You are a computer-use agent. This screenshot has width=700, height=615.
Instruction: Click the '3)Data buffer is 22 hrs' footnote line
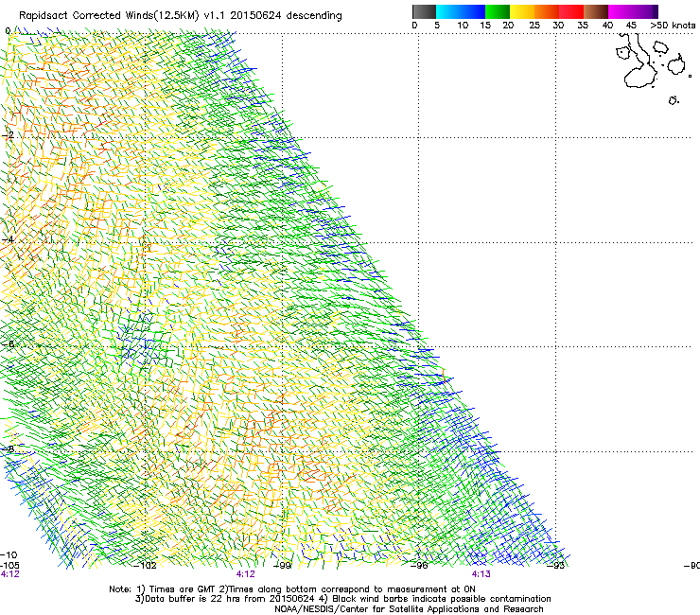point(342,599)
